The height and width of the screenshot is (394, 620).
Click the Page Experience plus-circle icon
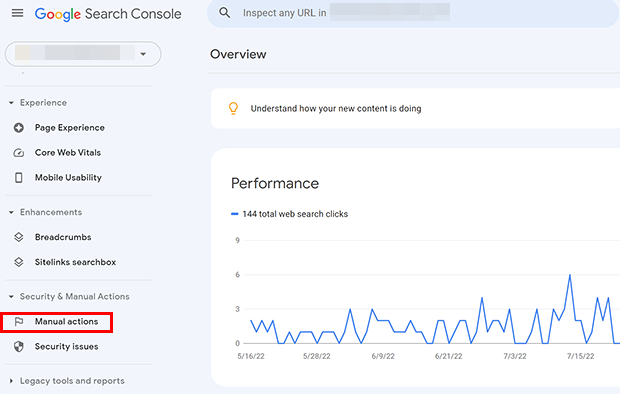19,128
